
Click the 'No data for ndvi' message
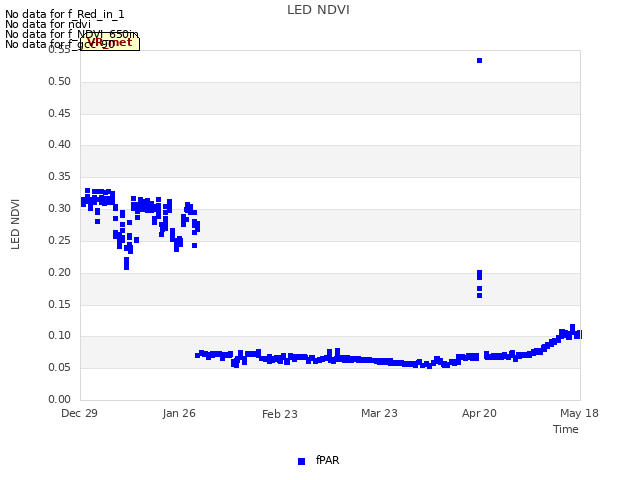point(48,24)
